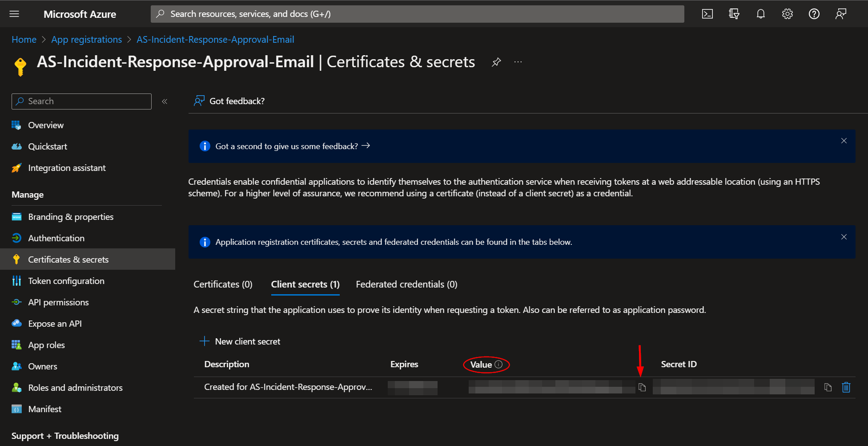
Task: Click the Expires column header
Action: (x=404, y=365)
